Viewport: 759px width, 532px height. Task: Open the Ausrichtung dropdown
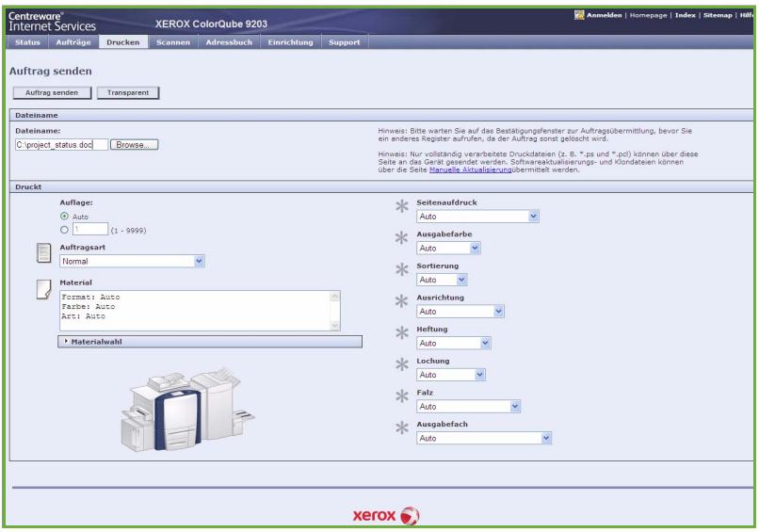[x=460, y=312]
